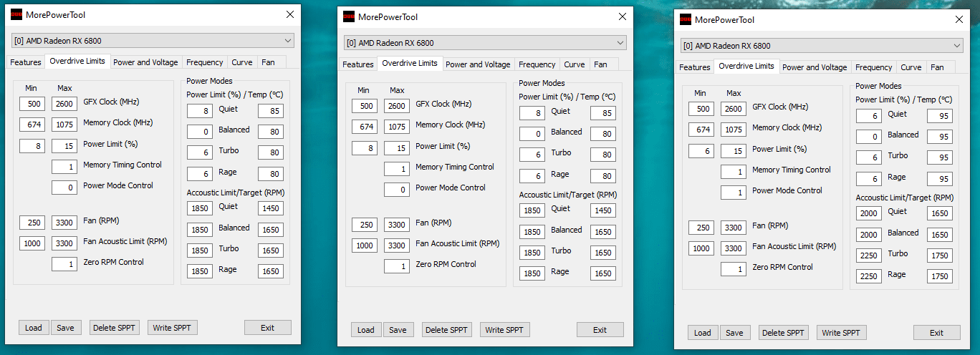Click Save button in middle window

click(398, 330)
